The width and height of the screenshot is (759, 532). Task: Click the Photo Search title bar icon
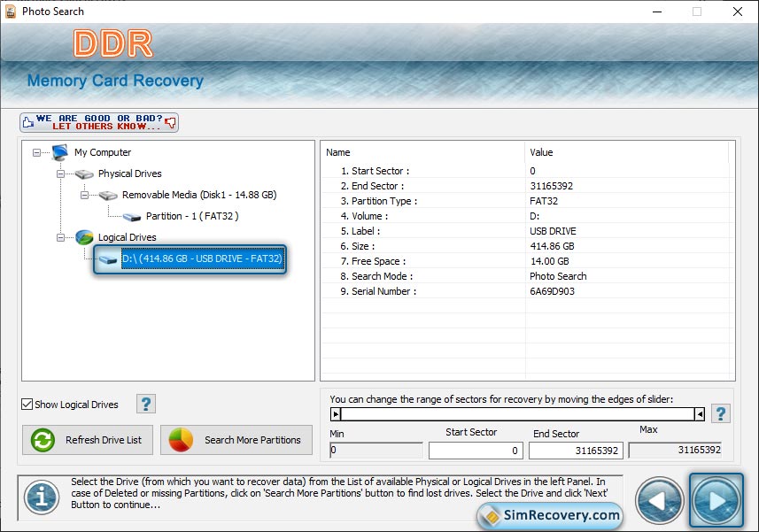click(x=10, y=12)
